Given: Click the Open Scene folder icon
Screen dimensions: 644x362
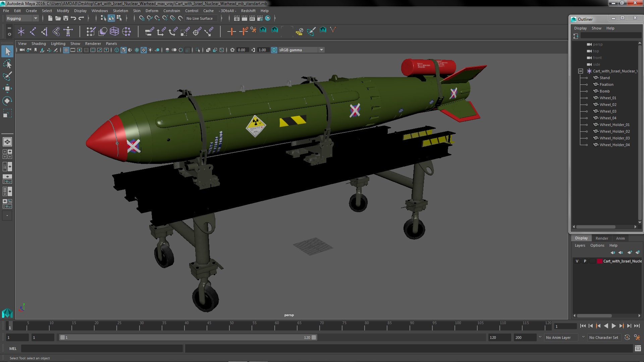Looking at the screenshot, I should click(x=58, y=18).
